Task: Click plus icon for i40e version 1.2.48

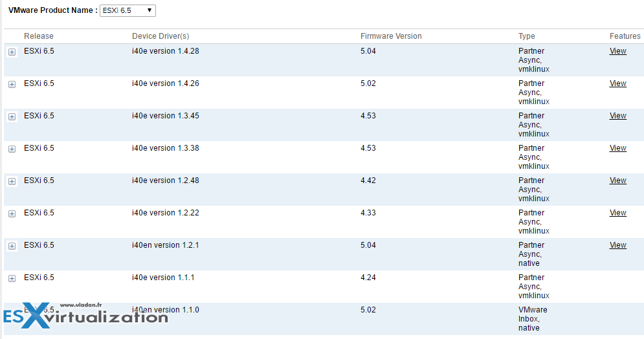Action: click(x=12, y=181)
